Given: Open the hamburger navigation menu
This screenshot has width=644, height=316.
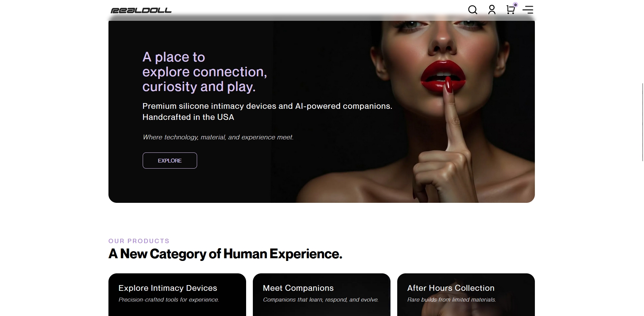Looking at the screenshot, I should point(528,10).
